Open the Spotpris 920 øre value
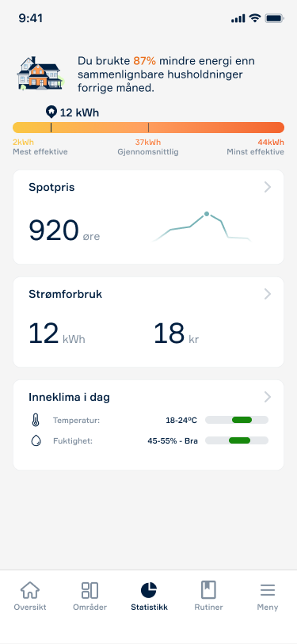This screenshot has height=644, width=297. [x=64, y=231]
